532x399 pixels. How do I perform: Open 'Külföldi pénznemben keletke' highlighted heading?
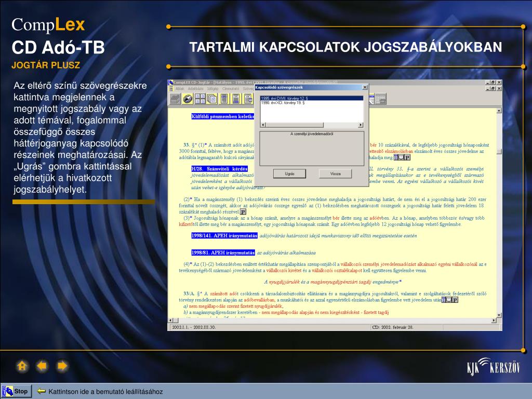point(222,116)
